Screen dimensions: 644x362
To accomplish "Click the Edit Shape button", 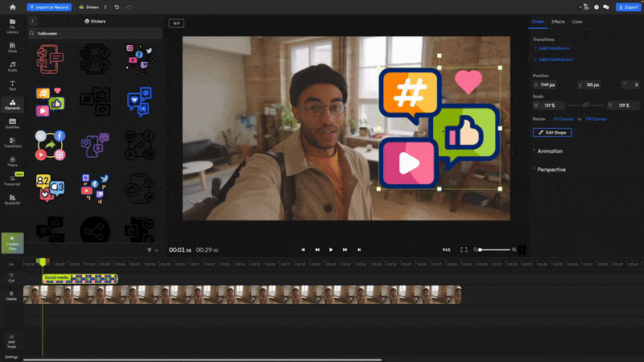I will (552, 132).
